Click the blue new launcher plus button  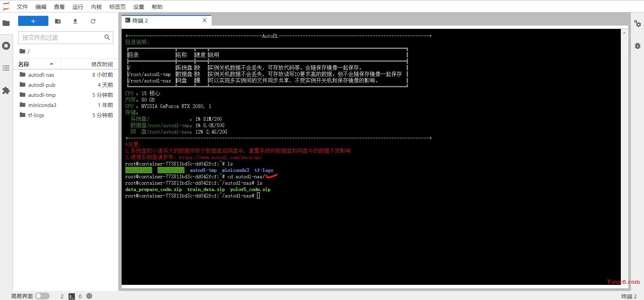coord(33,21)
